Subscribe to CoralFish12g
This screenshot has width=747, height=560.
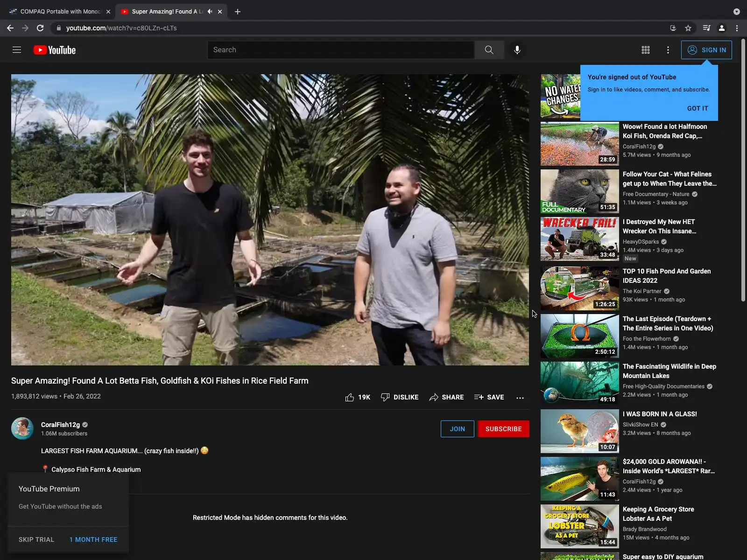click(x=503, y=429)
